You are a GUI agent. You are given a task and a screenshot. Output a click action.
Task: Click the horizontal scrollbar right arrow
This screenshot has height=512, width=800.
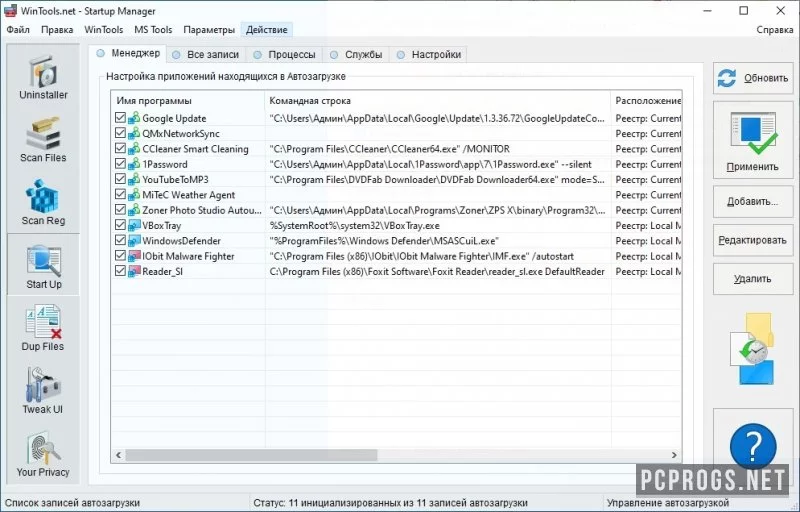[x=674, y=455]
